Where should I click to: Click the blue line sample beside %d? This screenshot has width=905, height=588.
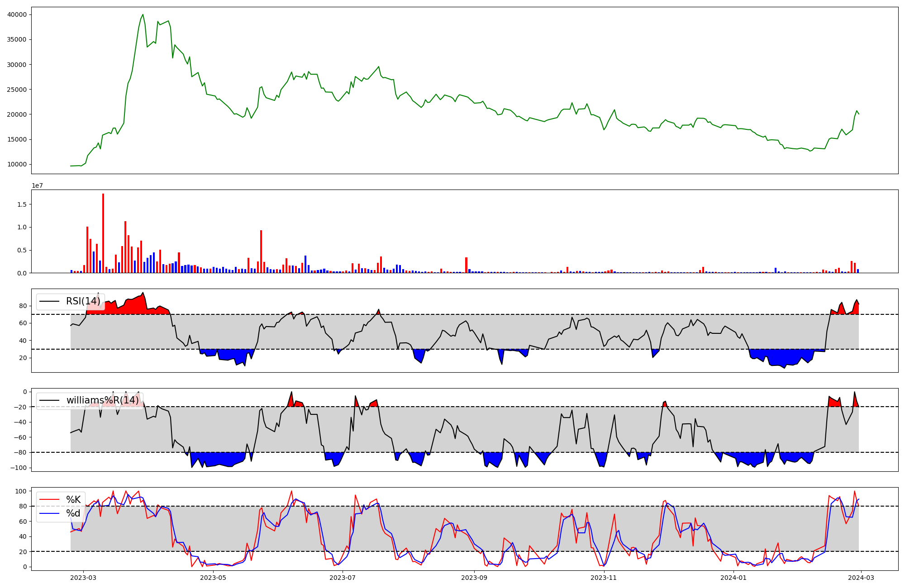49,513
